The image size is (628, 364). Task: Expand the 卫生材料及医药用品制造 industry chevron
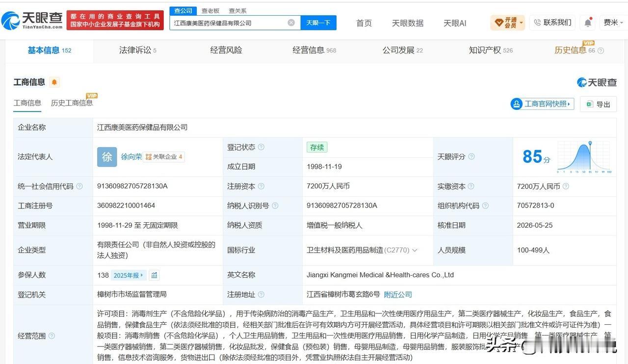(415, 250)
